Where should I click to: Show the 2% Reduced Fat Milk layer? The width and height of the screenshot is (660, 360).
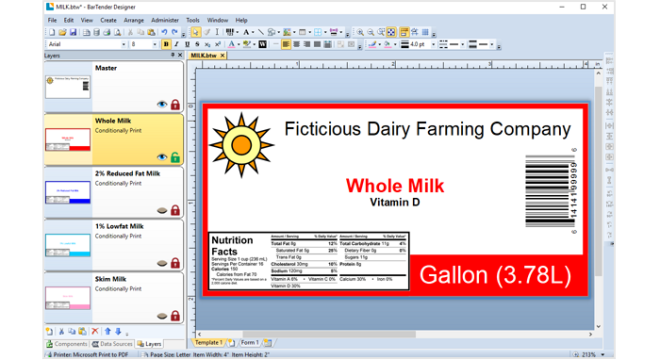coord(162,210)
